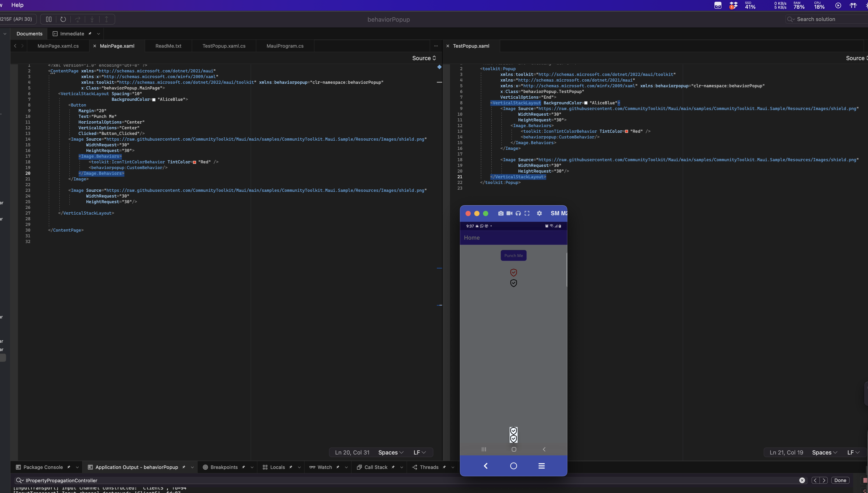Tap the Punch Me button in the emulator

point(513,255)
